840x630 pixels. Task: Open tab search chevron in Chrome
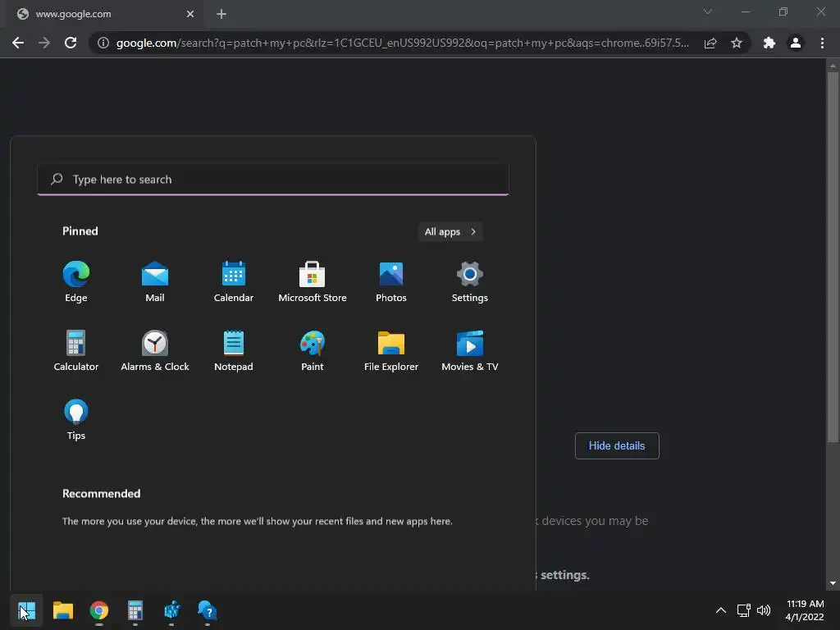click(708, 11)
